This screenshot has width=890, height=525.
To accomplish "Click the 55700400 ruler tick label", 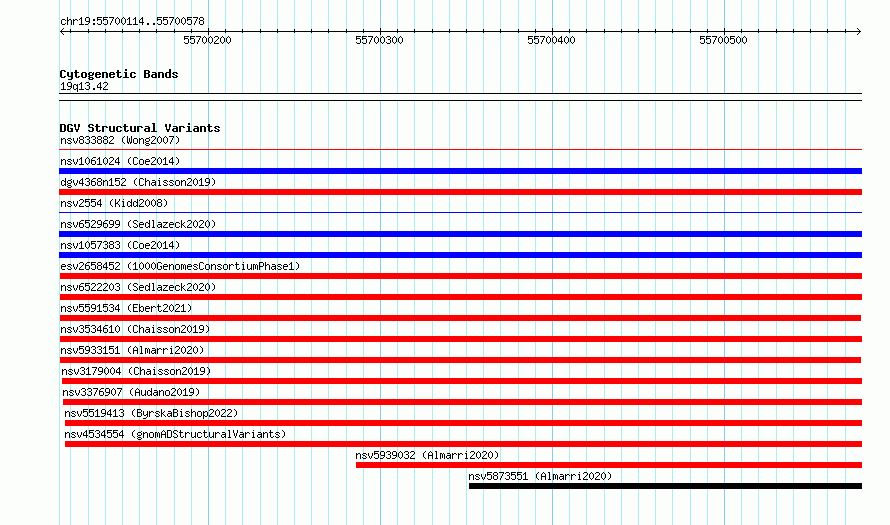I will [x=551, y=40].
